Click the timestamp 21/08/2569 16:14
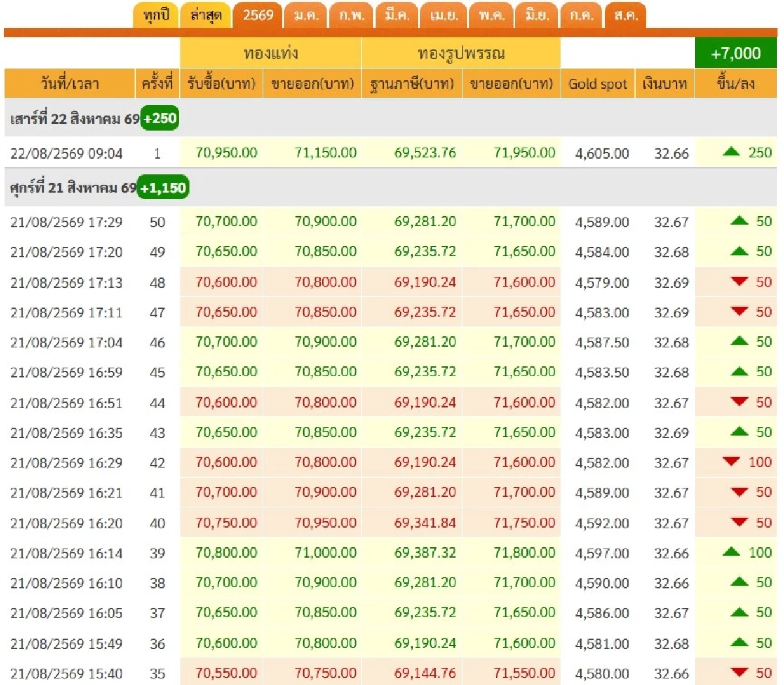 coord(66,553)
